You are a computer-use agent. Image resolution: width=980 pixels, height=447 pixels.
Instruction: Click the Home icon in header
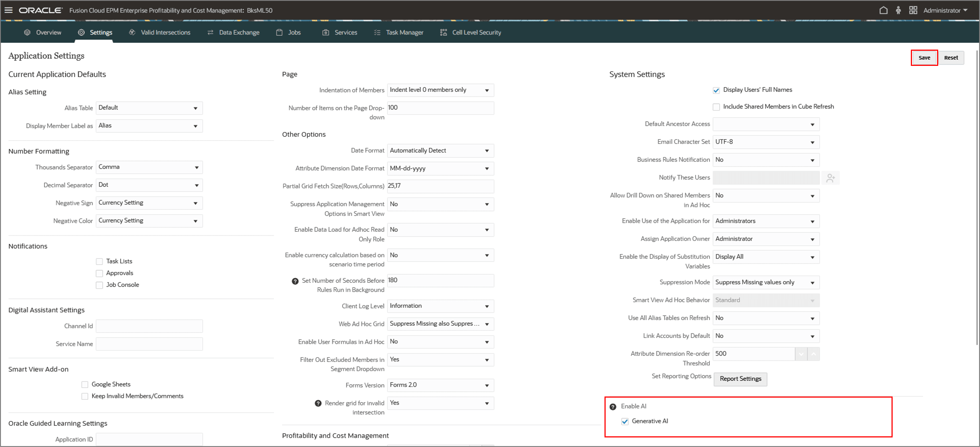pos(883,10)
